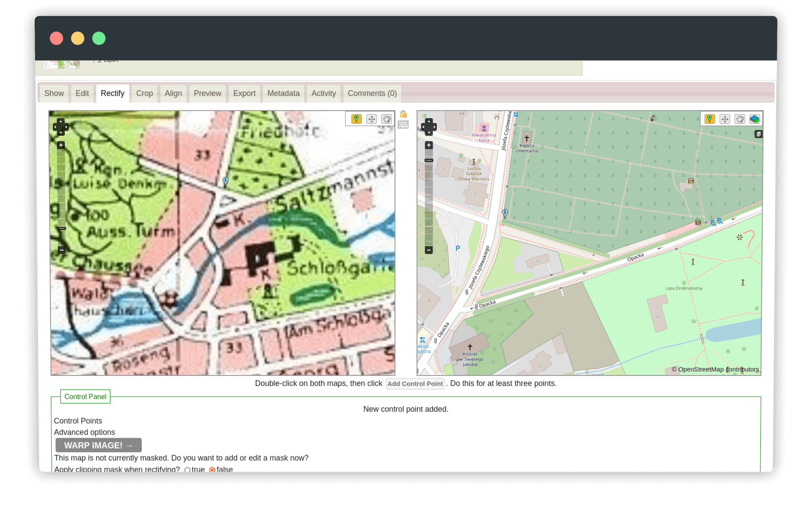
Task: Click the map thumbnail at top left
Action: [61, 64]
